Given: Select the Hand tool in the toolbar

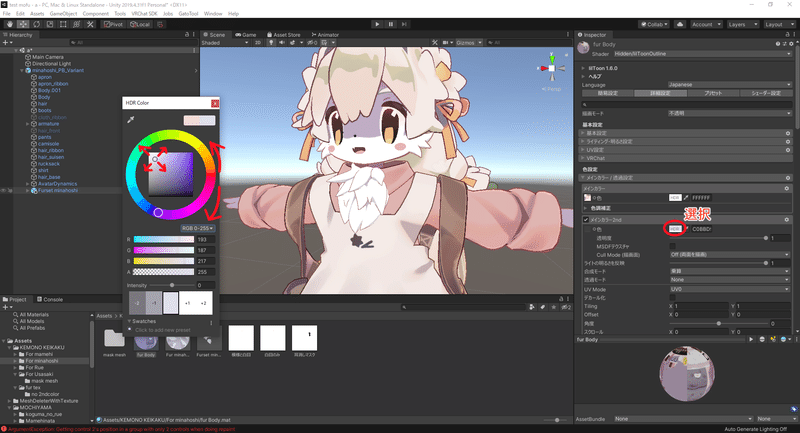Looking at the screenshot, I should point(10,24).
